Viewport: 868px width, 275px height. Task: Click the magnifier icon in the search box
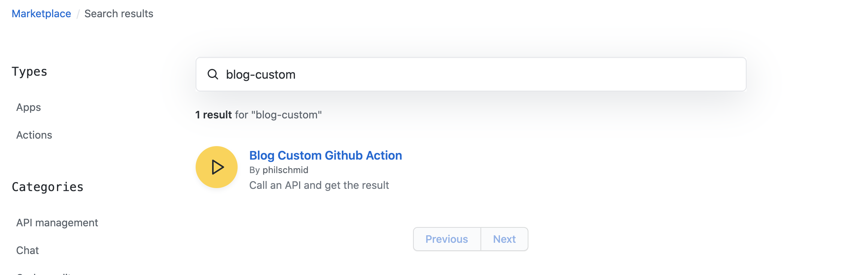pyautogui.click(x=213, y=74)
